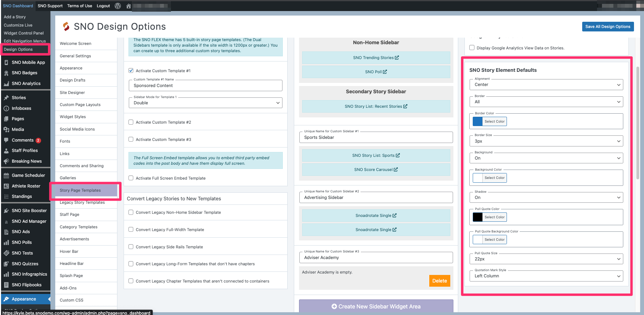Screen dimensions: 644x315
Task: Open SNO Flipbooks via its book icon
Action: click(x=6, y=285)
